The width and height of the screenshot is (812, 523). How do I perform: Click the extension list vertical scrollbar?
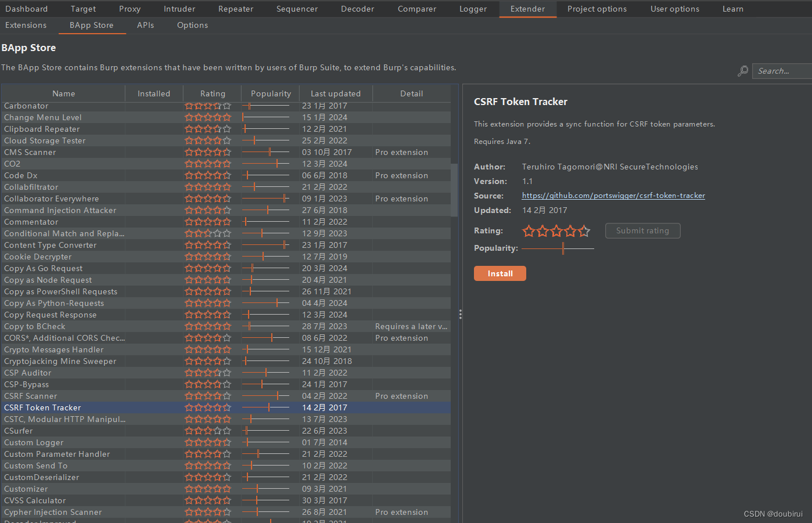pos(454,190)
